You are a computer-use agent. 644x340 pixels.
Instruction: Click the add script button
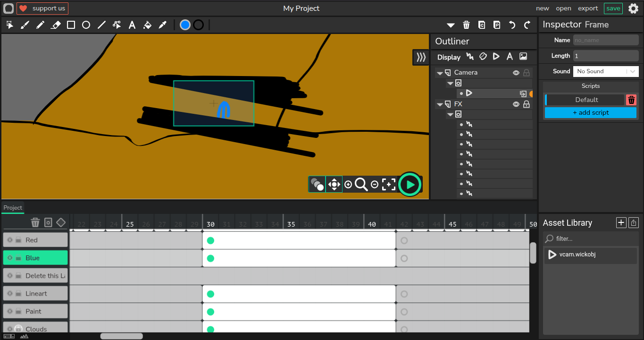click(590, 113)
